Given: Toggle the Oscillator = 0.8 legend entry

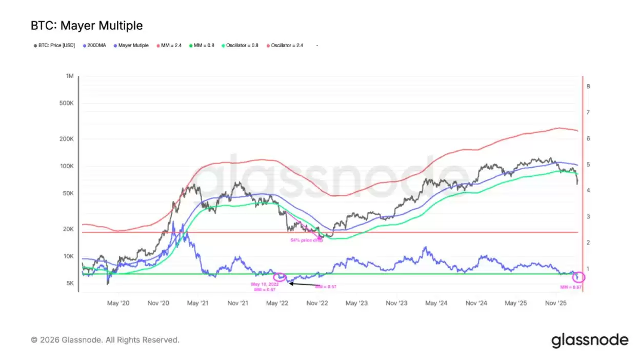Looking at the screenshot, I should click(x=244, y=46).
